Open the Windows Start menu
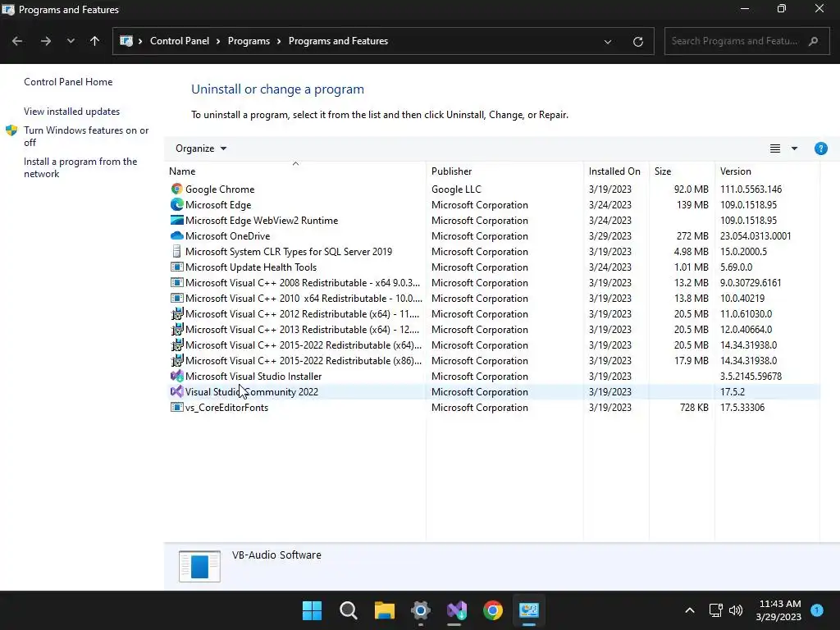 click(x=312, y=610)
